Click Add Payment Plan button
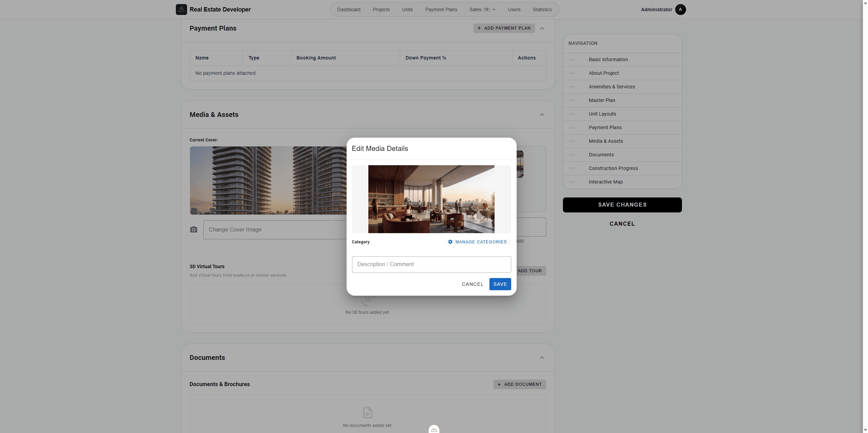The height and width of the screenshot is (433, 868). tap(504, 28)
